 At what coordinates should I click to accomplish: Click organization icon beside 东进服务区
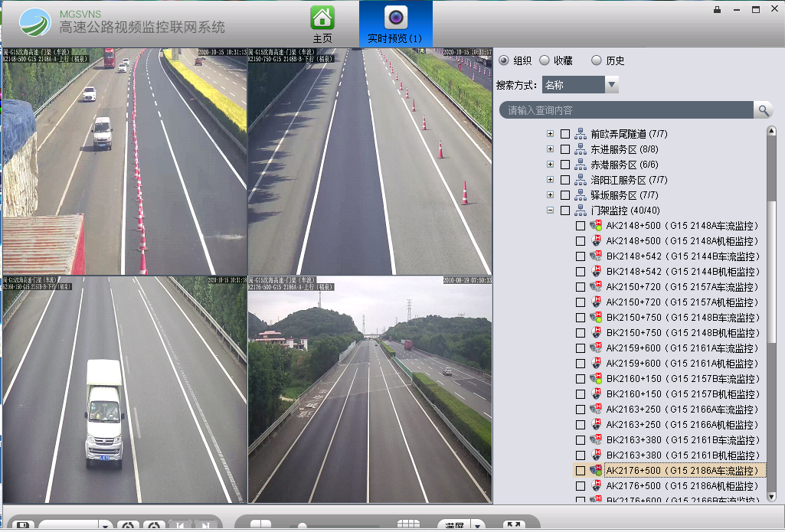click(x=580, y=149)
